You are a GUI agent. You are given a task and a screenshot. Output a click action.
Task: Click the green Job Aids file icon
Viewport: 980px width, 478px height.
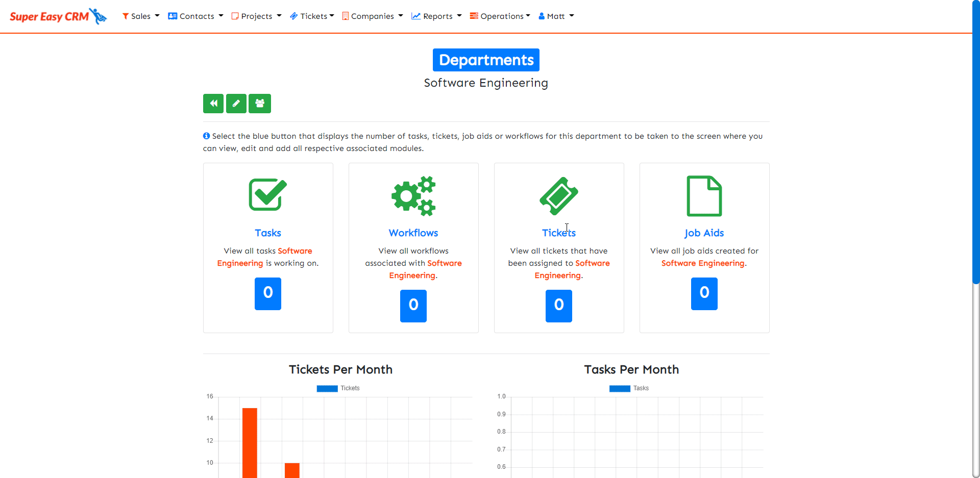tap(704, 196)
